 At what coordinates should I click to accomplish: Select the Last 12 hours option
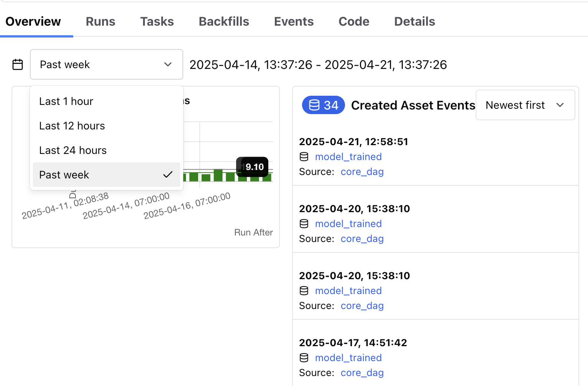(107, 126)
